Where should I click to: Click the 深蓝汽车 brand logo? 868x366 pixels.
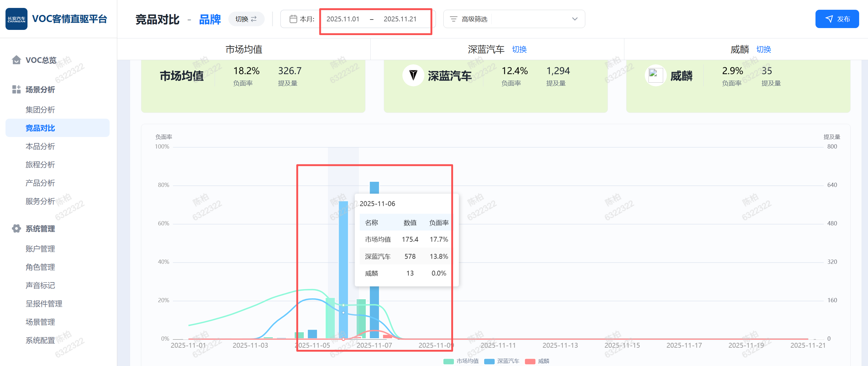tap(413, 75)
